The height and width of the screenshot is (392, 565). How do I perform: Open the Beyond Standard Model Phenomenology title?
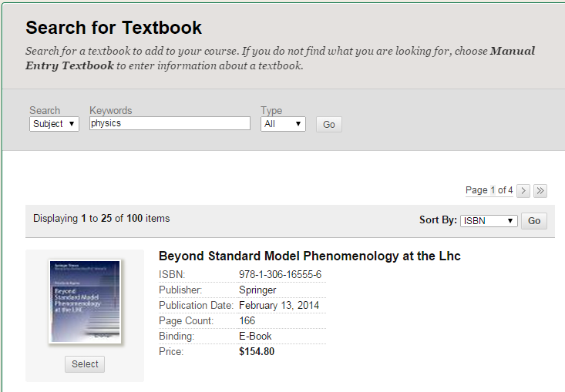[309, 256]
